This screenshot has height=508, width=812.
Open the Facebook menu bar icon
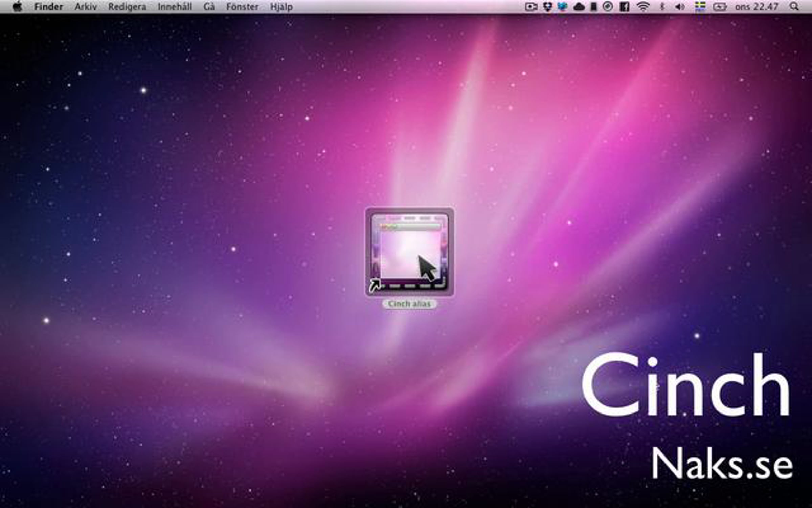click(624, 7)
